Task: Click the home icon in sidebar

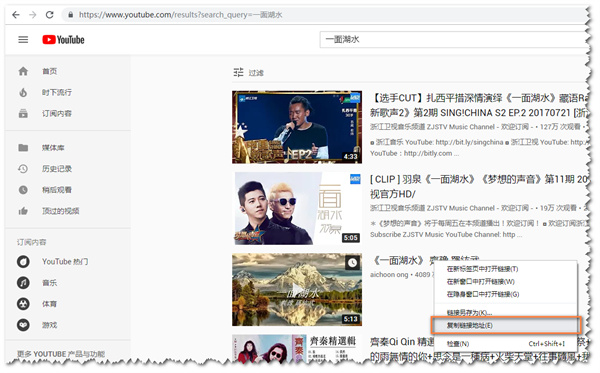Action: coord(23,71)
